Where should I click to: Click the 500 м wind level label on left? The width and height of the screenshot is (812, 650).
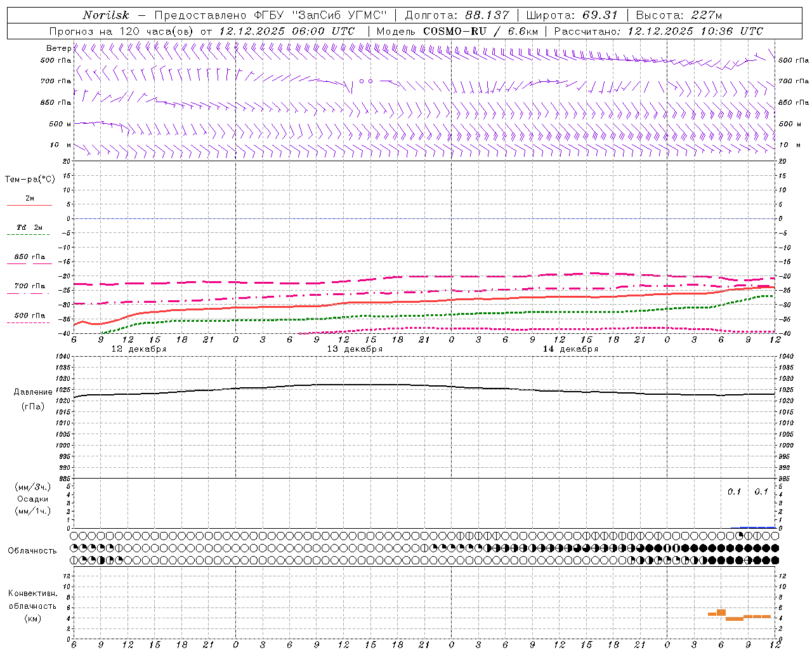60,124
